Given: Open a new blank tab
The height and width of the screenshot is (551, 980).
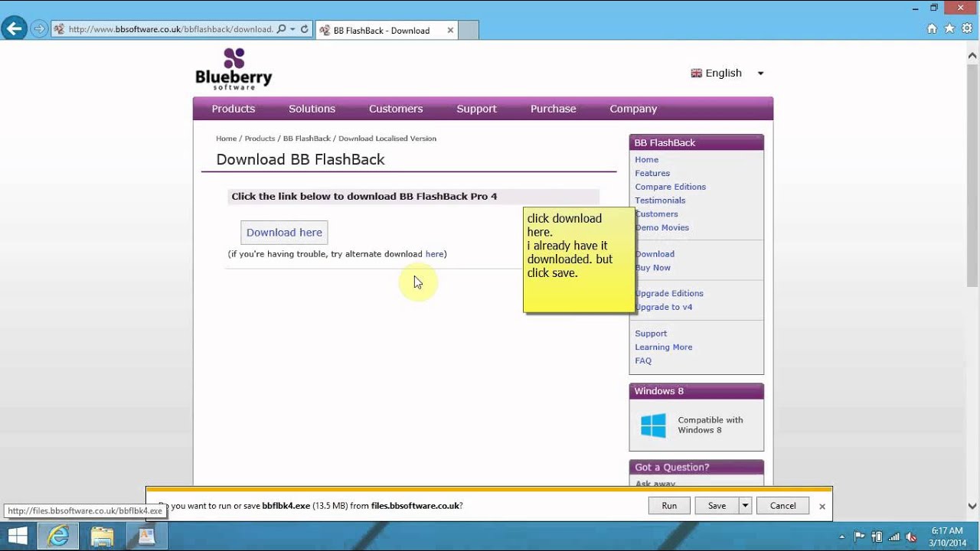Looking at the screenshot, I should [x=469, y=31].
